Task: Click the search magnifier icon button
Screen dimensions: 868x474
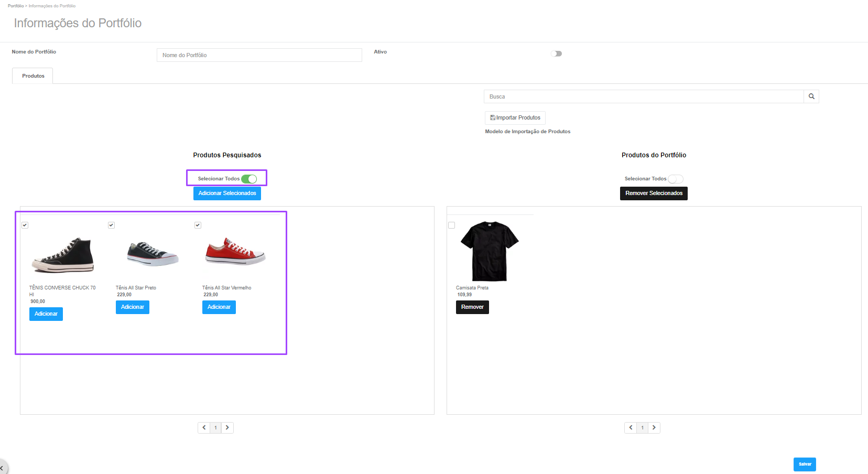Action: click(x=811, y=96)
